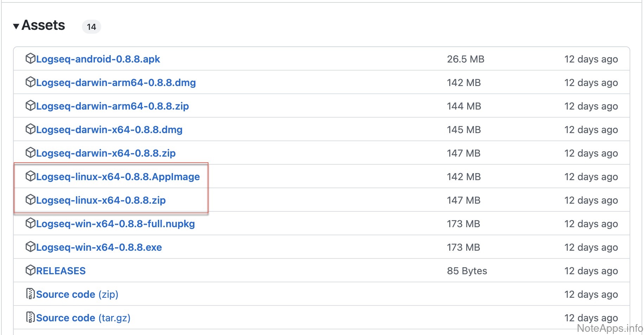
Task: Click package icon beside Logseq-linux-x64-0.8.8.AppImage
Action: click(x=31, y=176)
